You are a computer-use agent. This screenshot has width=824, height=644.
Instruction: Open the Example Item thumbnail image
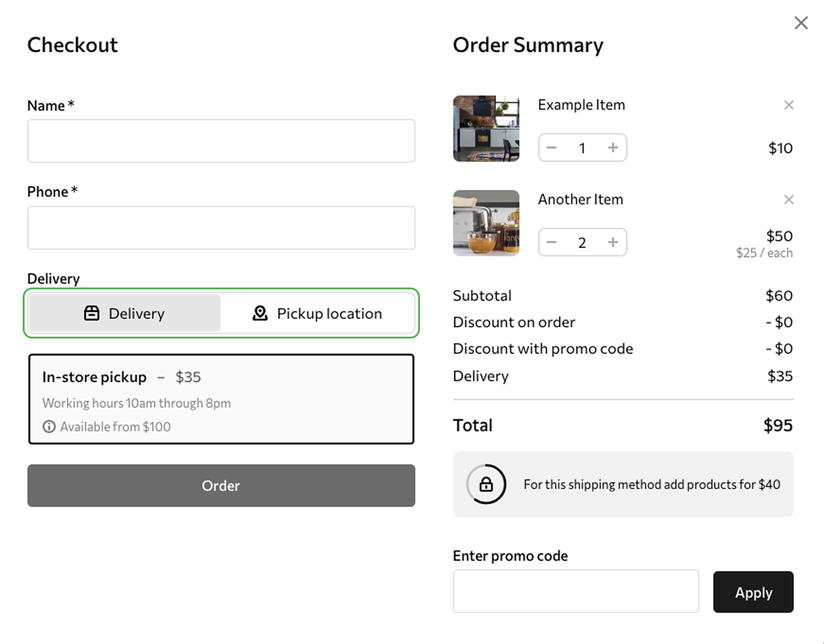[486, 129]
